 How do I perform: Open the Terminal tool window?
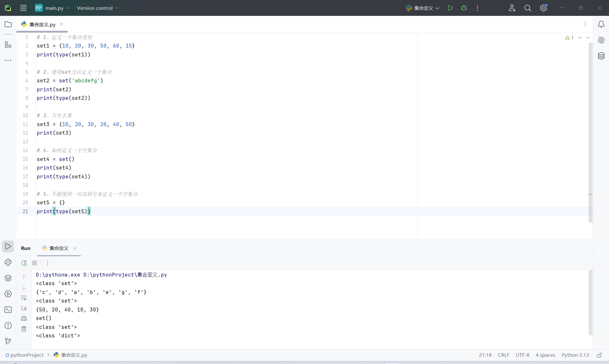click(8, 310)
